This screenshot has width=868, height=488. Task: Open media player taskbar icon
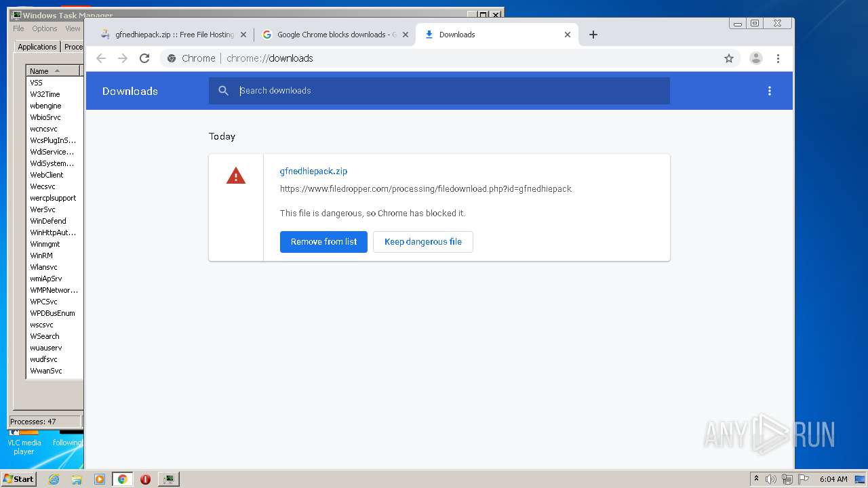[100, 479]
